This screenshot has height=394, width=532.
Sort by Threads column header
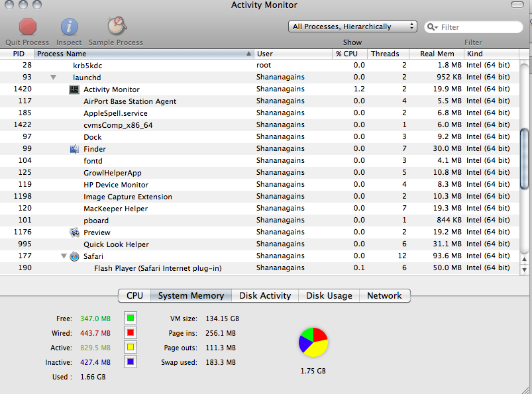388,54
